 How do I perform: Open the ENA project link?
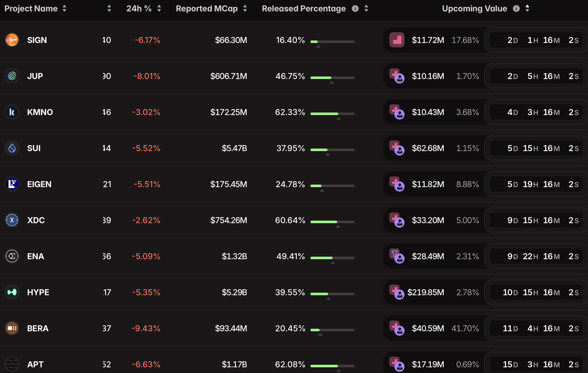[x=35, y=256]
